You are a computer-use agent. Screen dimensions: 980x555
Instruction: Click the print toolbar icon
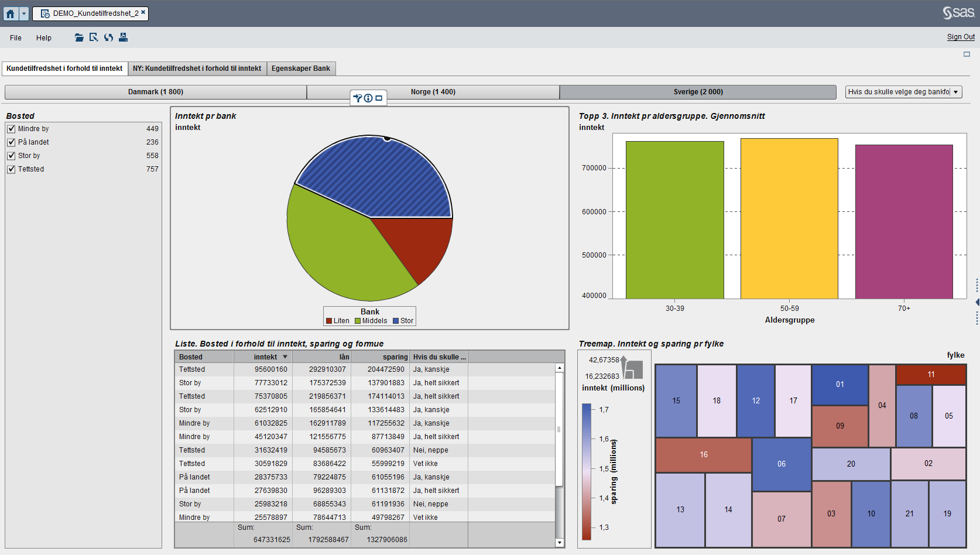[123, 37]
